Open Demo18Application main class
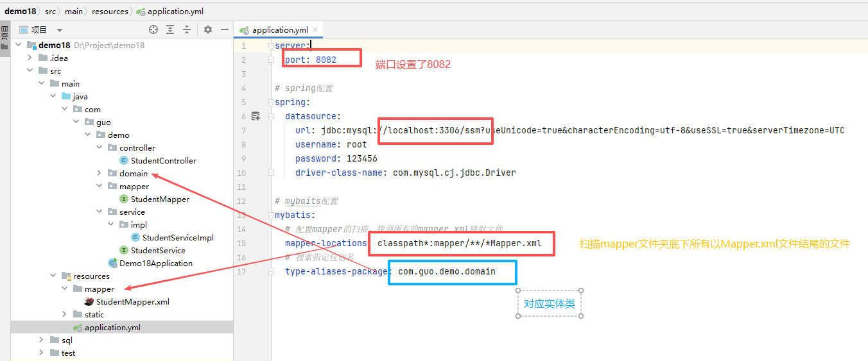Screen dimensions: 868x361 tap(155, 264)
